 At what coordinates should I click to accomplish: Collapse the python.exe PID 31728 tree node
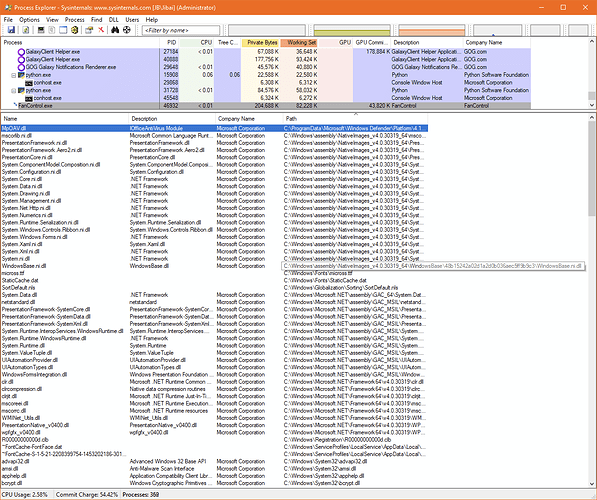pos(14,91)
